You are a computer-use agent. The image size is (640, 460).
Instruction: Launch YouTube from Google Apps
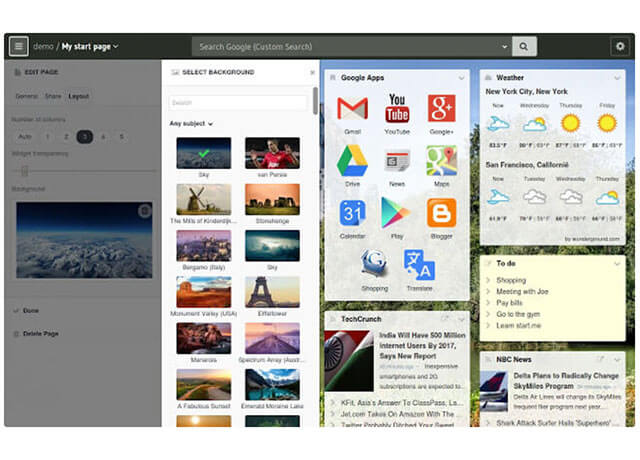pyautogui.click(x=397, y=108)
